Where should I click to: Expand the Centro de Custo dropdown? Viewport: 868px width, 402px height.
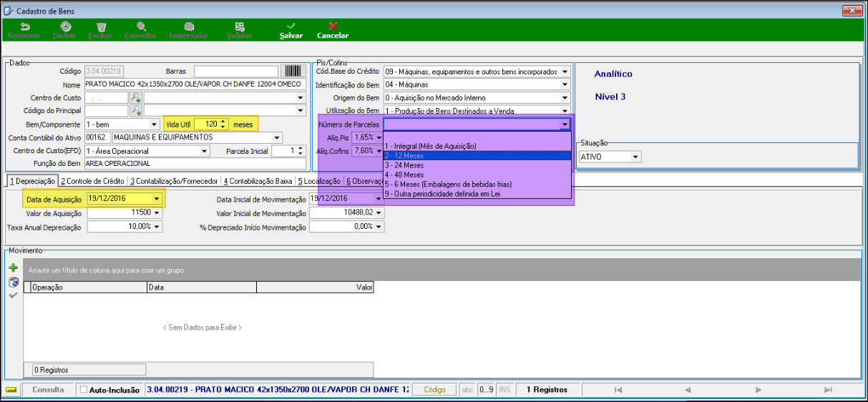pyautogui.click(x=301, y=97)
